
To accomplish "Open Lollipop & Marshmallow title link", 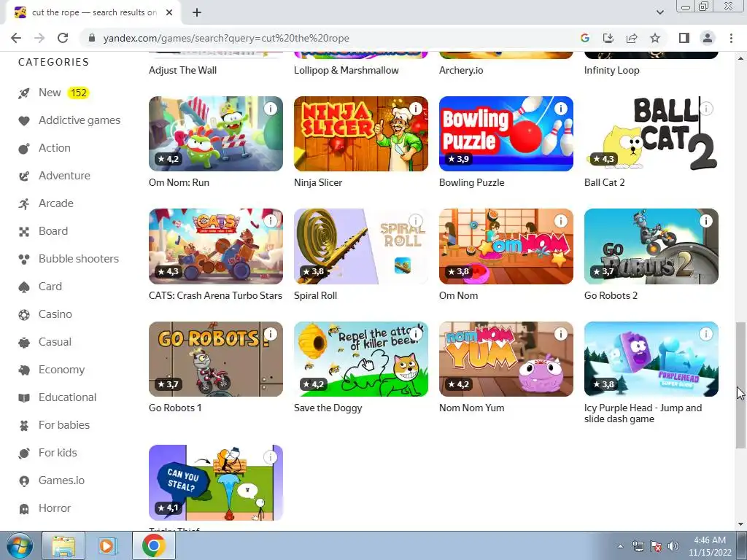I will (x=347, y=70).
